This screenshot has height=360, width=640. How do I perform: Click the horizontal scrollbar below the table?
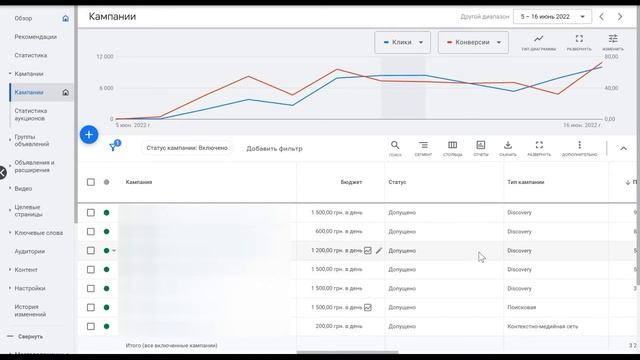pos(347,352)
